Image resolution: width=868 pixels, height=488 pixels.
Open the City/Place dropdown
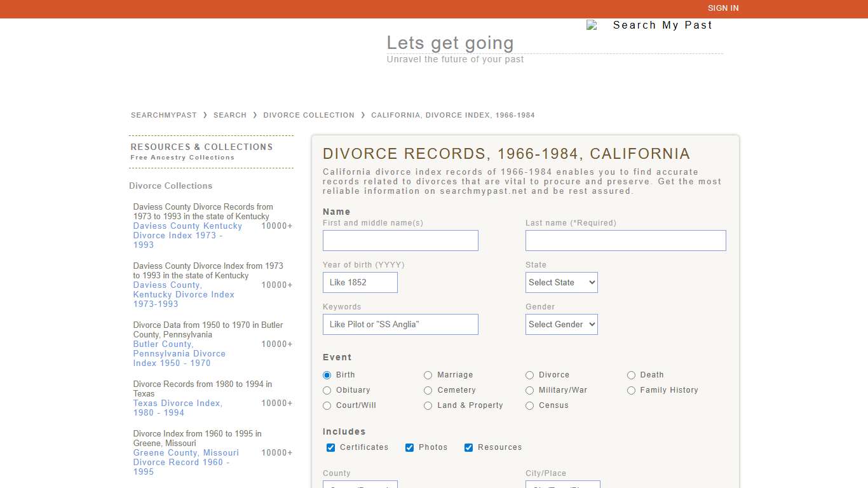tap(562, 485)
